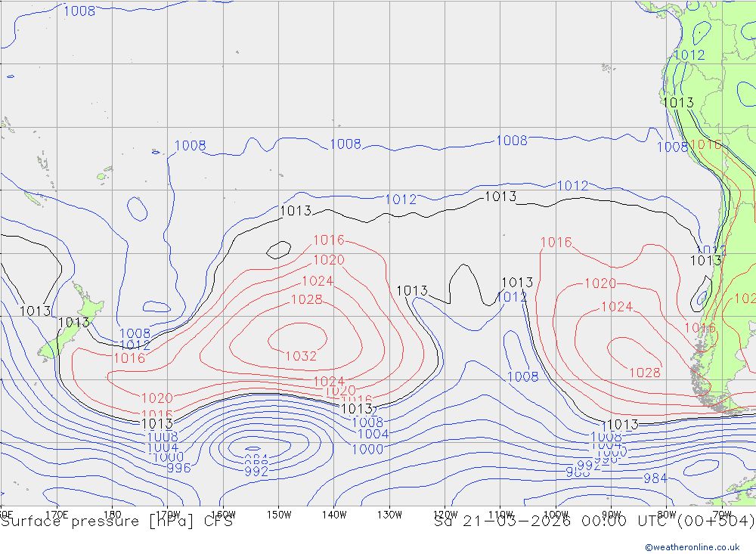Select the 170W longitude label
Screen dimensions: 756x554
[x=168, y=515]
